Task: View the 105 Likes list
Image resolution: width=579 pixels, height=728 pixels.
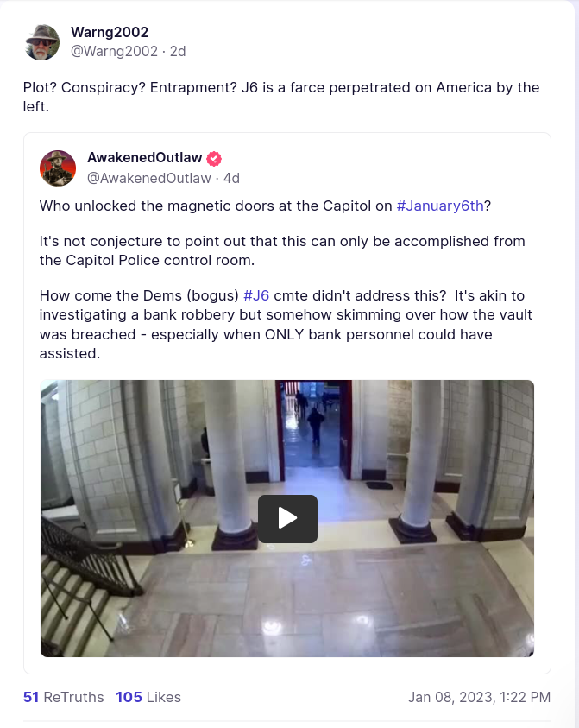Action: coord(148,697)
